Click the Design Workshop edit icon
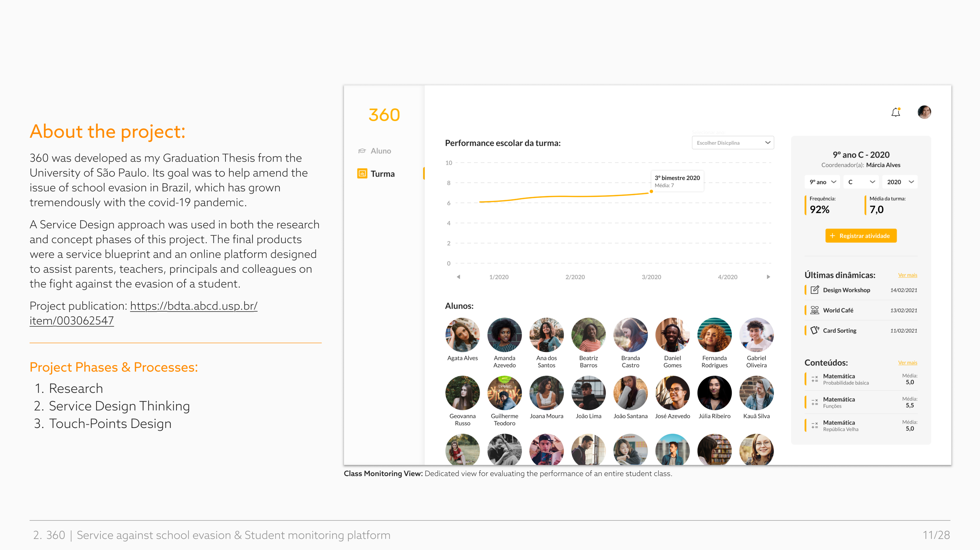The height and width of the screenshot is (550, 980). [x=814, y=290]
